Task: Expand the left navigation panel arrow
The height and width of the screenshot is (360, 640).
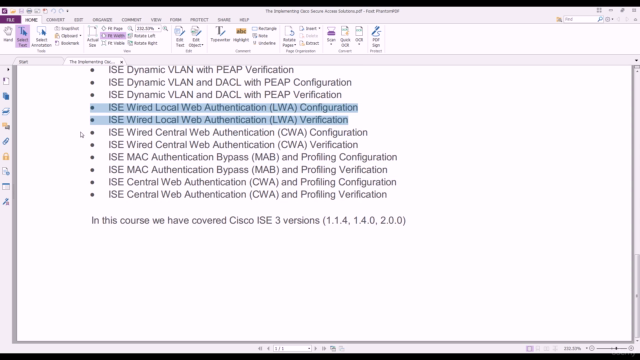Action: [8, 69]
